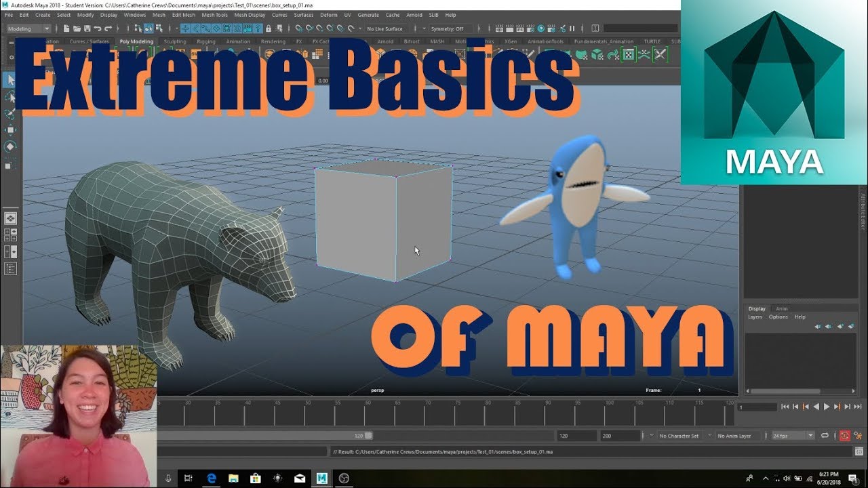The width and height of the screenshot is (868, 488).
Task: Toggle select by object type mode
Action: click(x=149, y=28)
